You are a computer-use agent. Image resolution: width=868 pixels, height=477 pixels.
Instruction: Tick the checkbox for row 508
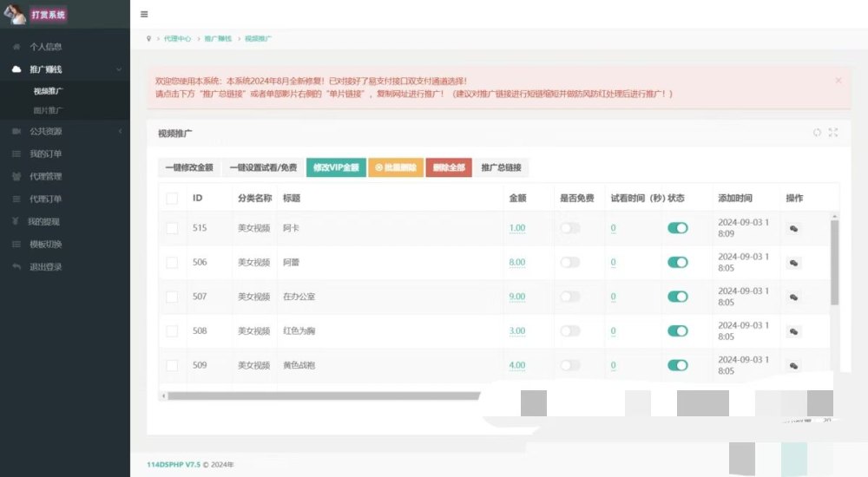pyautogui.click(x=172, y=331)
